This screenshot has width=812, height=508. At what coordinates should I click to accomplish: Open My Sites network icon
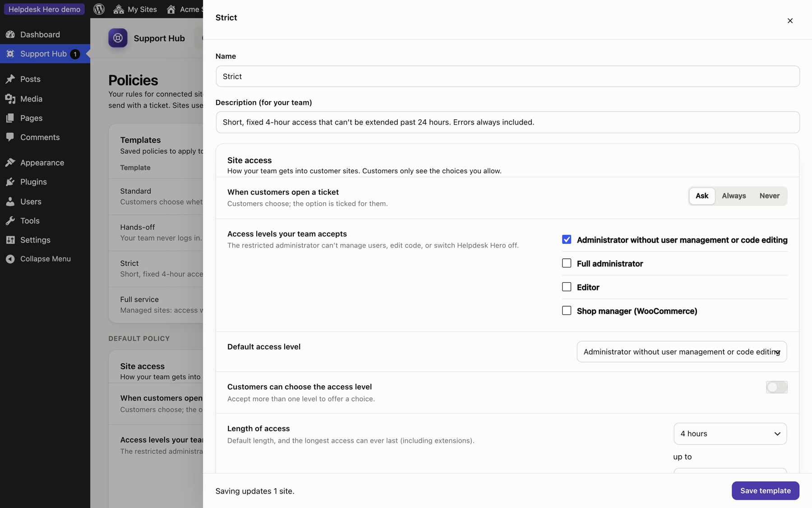(x=119, y=9)
